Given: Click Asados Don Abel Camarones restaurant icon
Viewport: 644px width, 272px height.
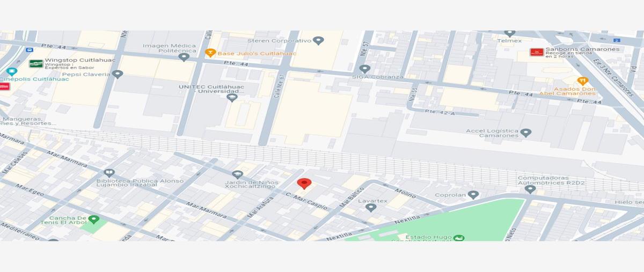Looking at the screenshot, I should (x=583, y=81).
